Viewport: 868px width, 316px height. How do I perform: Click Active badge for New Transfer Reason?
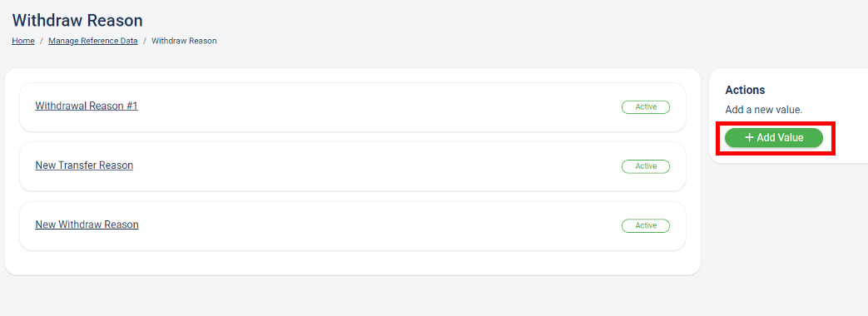[646, 166]
